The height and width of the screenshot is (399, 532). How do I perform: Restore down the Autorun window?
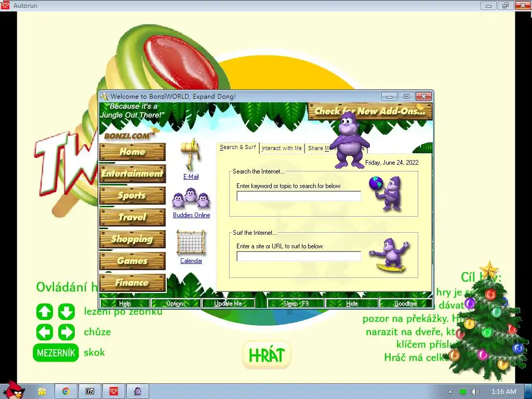[x=506, y=5]
